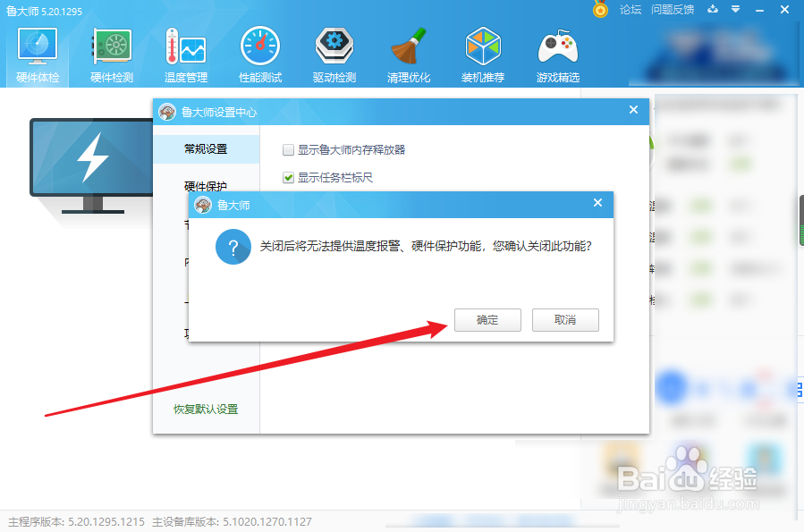The image size is (804, 532).
Task: Minimize the 鲁大师 main window
Action: click(x=760, y=10)
